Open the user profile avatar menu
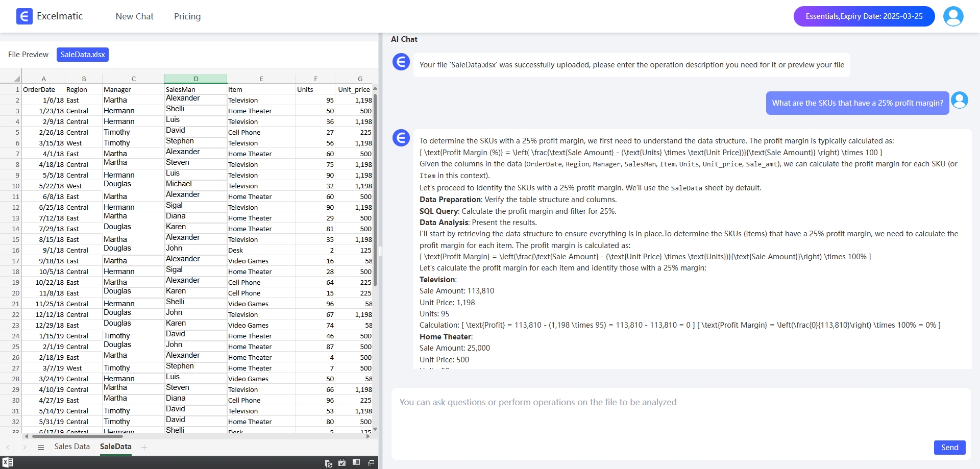Screen dimensions: 980x469 coord(953,16)
